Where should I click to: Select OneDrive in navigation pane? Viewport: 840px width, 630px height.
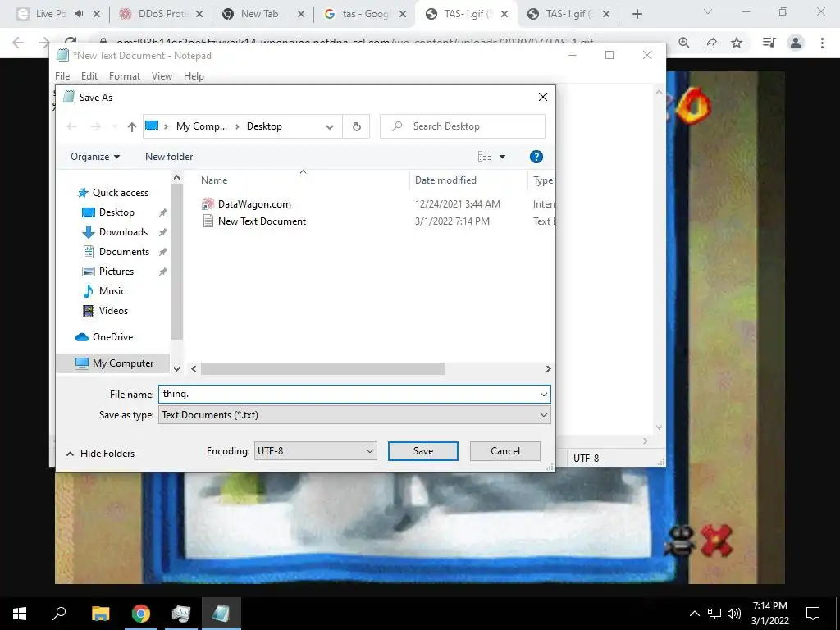[112, 337]
